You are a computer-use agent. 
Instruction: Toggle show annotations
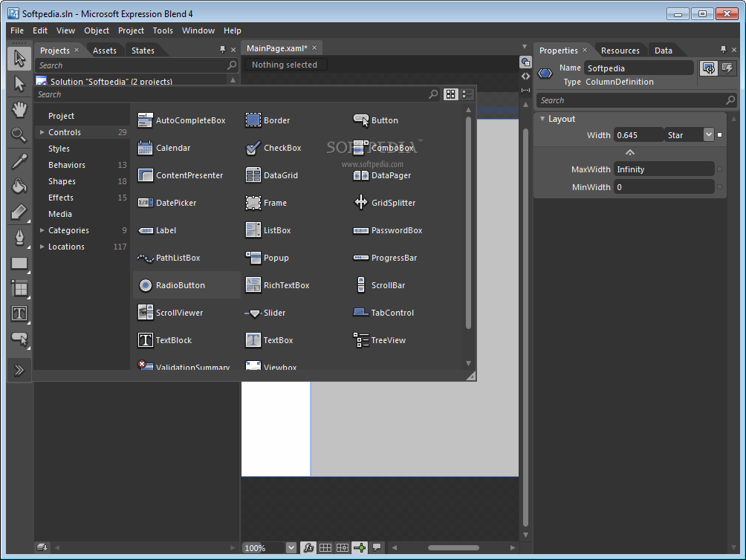tap(377, 547)
